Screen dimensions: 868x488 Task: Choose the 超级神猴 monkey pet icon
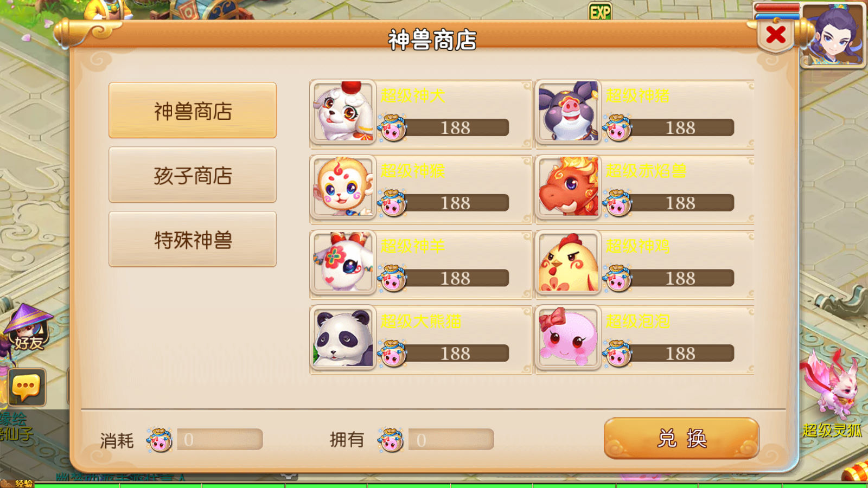tap(343, 187)
